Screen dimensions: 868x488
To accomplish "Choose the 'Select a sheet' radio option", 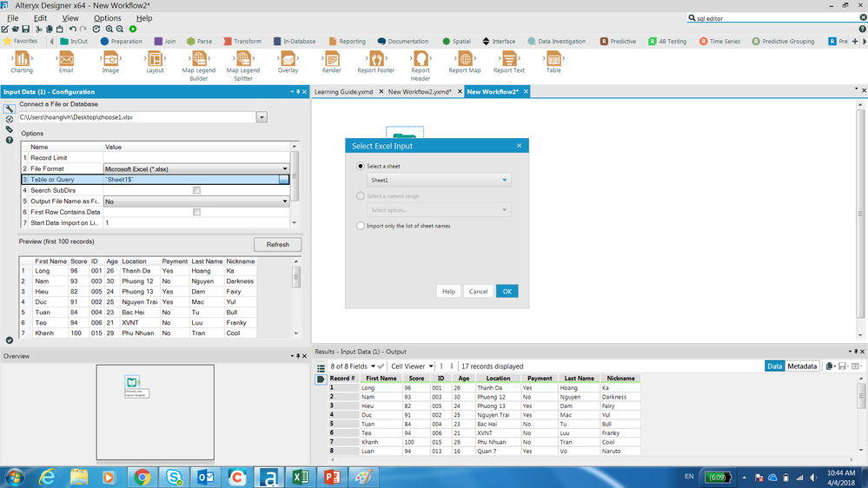I will click(x=361, y=166).
